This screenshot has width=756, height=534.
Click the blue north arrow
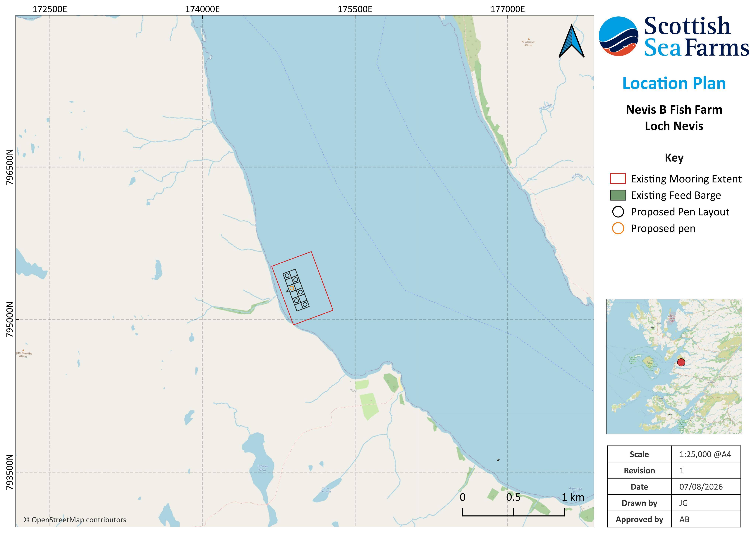[572, 41]
